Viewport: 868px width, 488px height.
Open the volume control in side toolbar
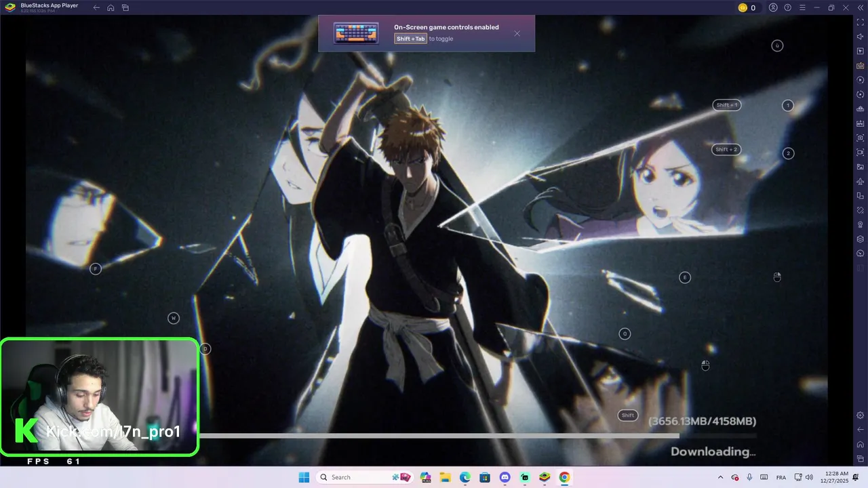click(861, 37)
